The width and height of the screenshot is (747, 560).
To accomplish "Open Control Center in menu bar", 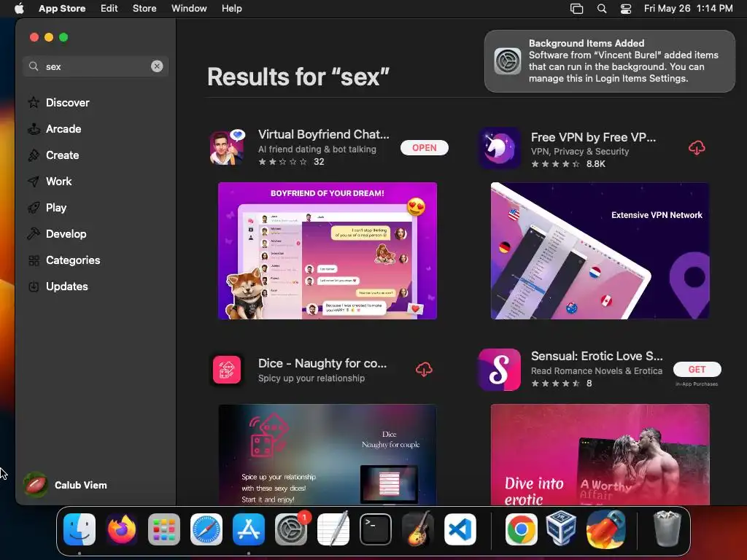I will click(x=625, y=9).
